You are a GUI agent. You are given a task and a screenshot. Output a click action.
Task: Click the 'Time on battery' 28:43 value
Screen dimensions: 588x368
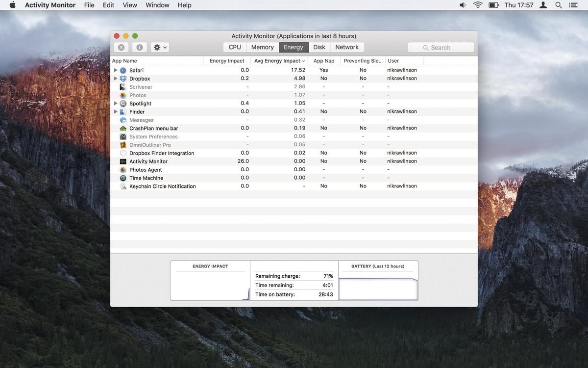326,295
